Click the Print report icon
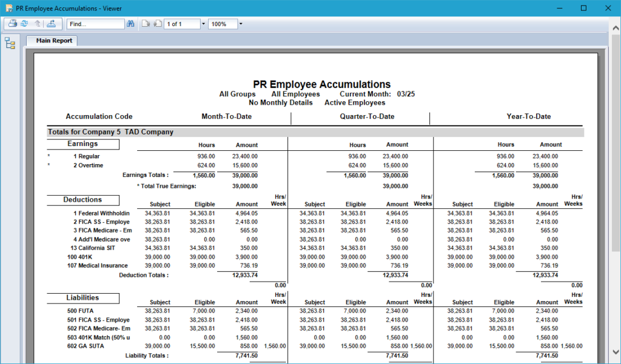621x364 pixels. coord(13,24)
